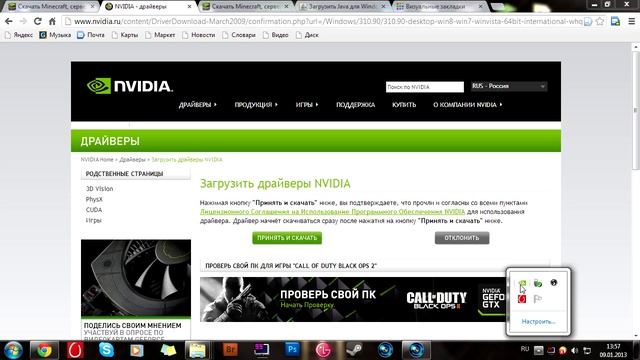Open the Игры sidebar link
The height and width of the screenshot is (360, 640).
point(93,220)
